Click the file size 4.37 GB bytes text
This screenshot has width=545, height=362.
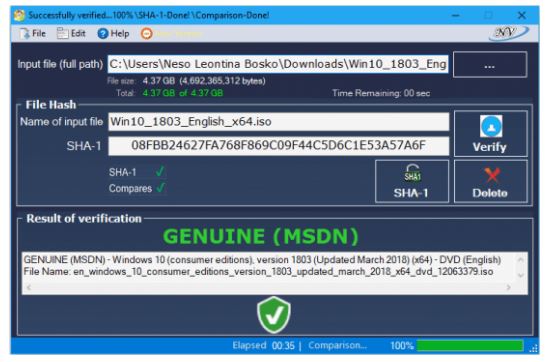pos(204,81)
